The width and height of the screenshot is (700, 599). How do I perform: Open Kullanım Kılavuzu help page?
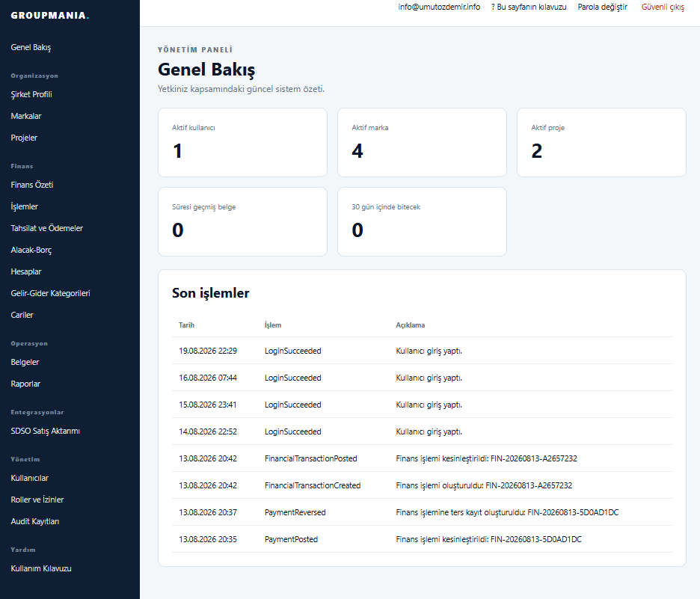tap(41, 568)
